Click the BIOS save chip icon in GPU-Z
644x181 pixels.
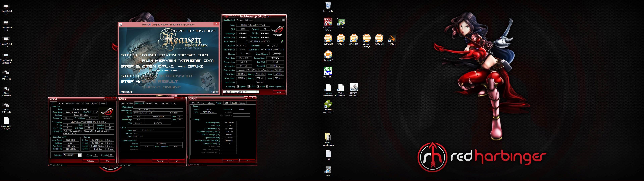tap(282, 42)
